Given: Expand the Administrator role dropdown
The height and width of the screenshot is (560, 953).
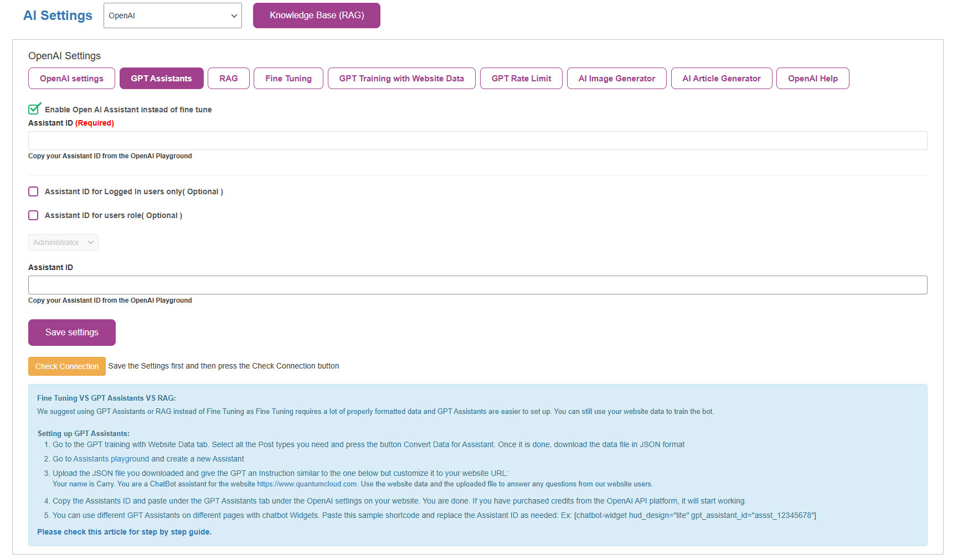Looking at the screenshot, I should [x=63, y=242].
